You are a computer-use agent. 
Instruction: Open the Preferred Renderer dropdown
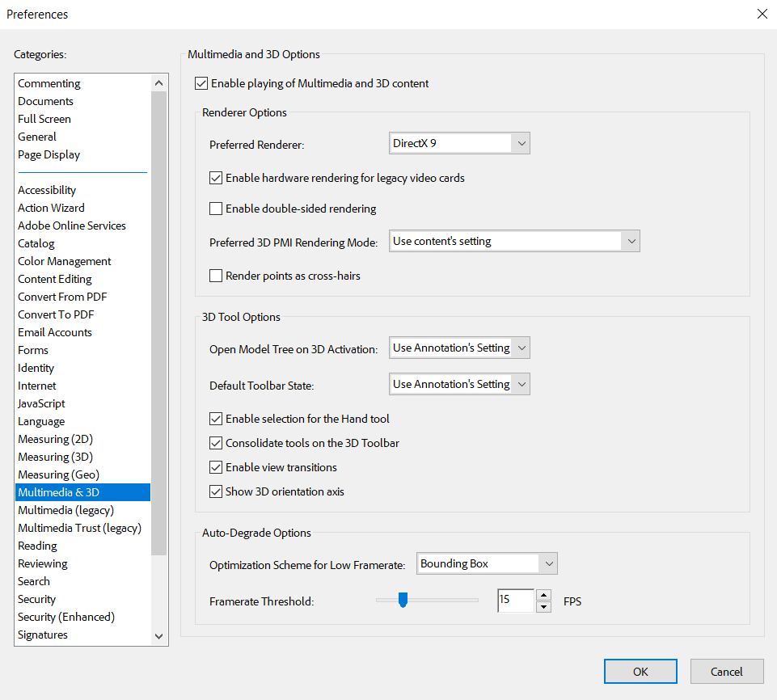(522, 142)
